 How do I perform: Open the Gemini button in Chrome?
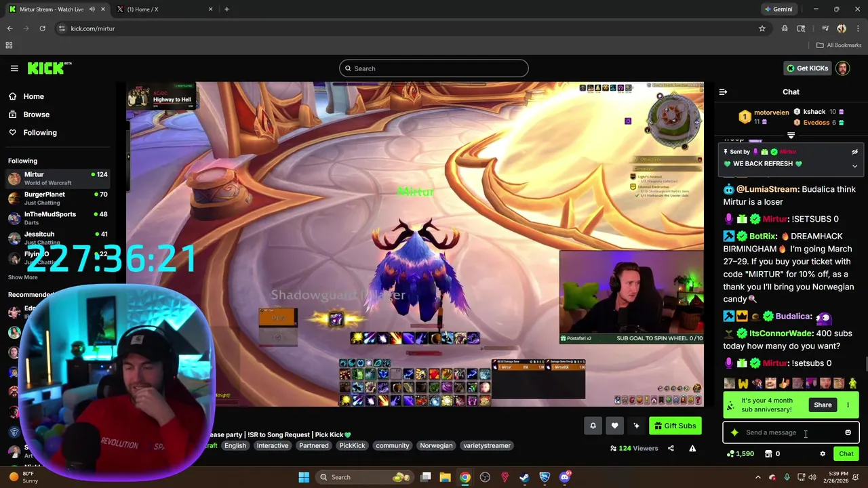(778, 9)
